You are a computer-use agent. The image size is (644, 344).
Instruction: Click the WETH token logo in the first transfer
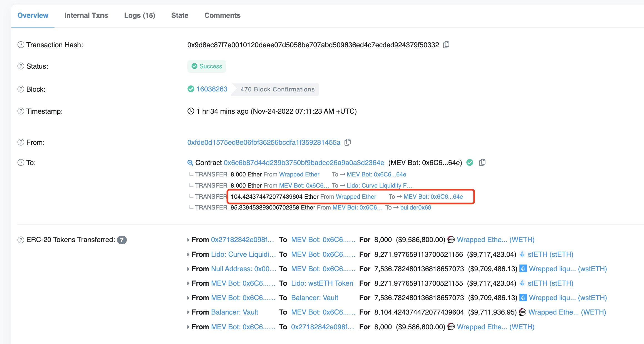(x=451, y=239)
